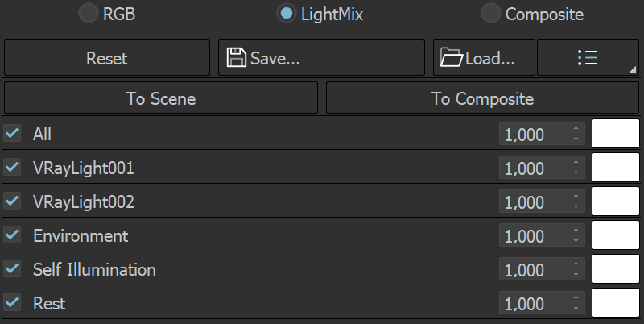Screen dimensions: 644x324
Task: Decrease the Rest intensity spinner
Action: click(x=576, y=309)
